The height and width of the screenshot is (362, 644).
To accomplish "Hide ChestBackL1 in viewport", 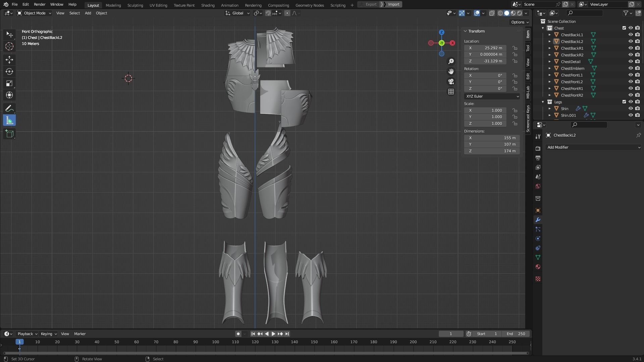I will [x=630, y=35].
